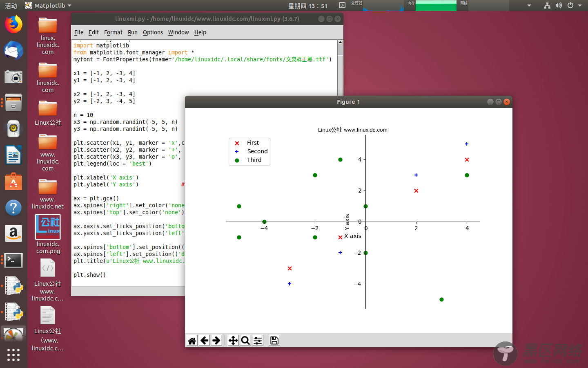
Task: Open the Window menu in IDLE
Action: pyautogui.click(x=178, y=32)
